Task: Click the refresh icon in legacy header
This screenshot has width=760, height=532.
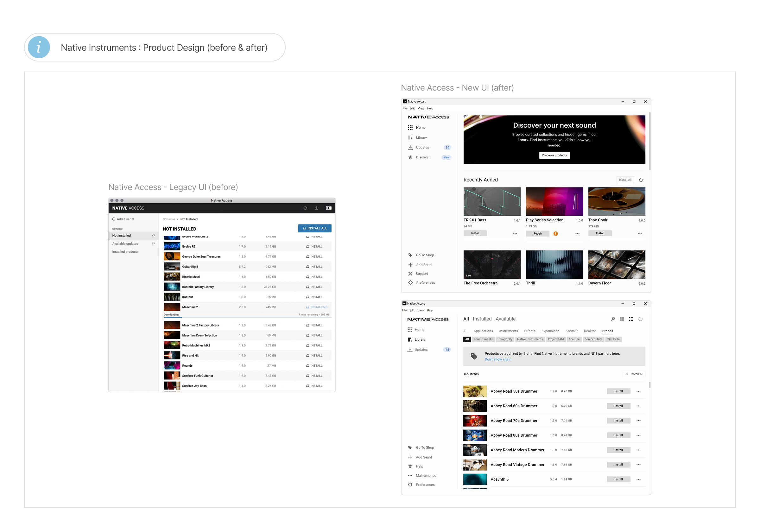Action: pyautogui.click(x=305, y=208)
